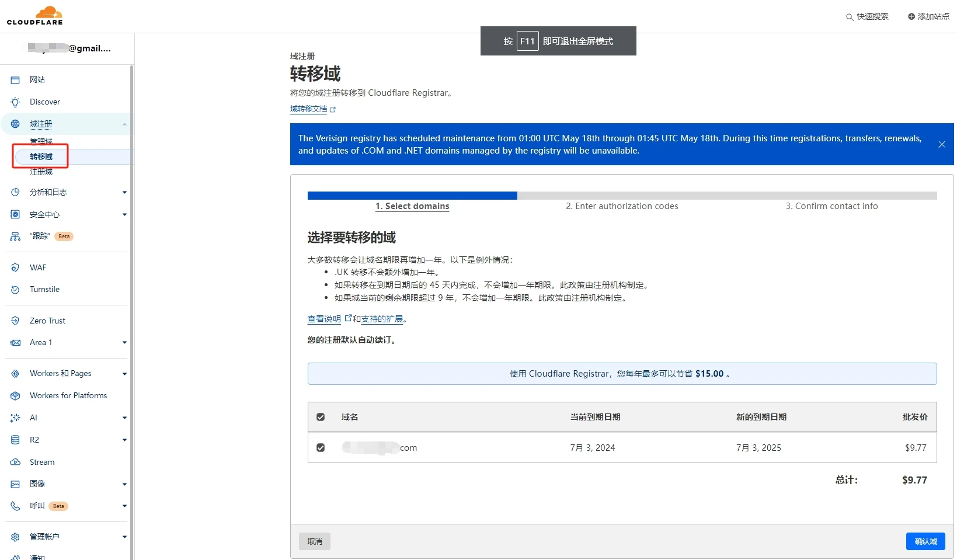Collapse the 域注册 sidebar section arrow
The width and height of the screenshot is (957, 560).
click(x=124, y=124)
